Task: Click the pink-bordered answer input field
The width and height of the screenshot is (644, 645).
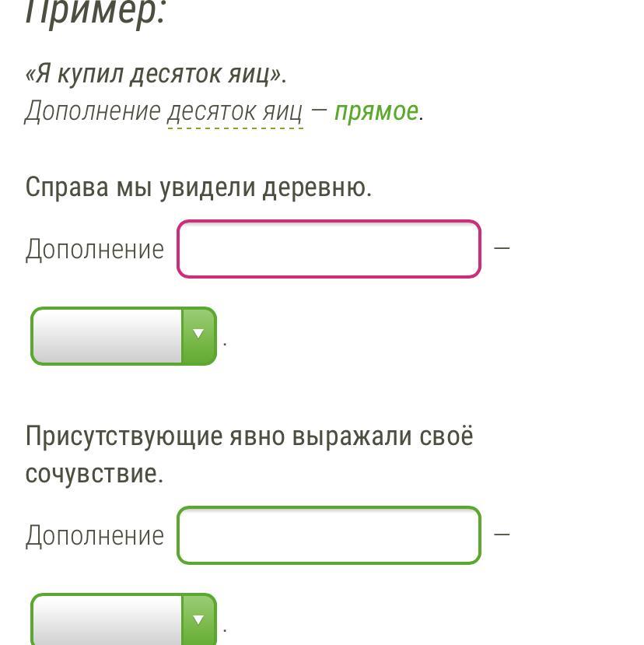Action: pyautogui.click(x=328, y=249)
